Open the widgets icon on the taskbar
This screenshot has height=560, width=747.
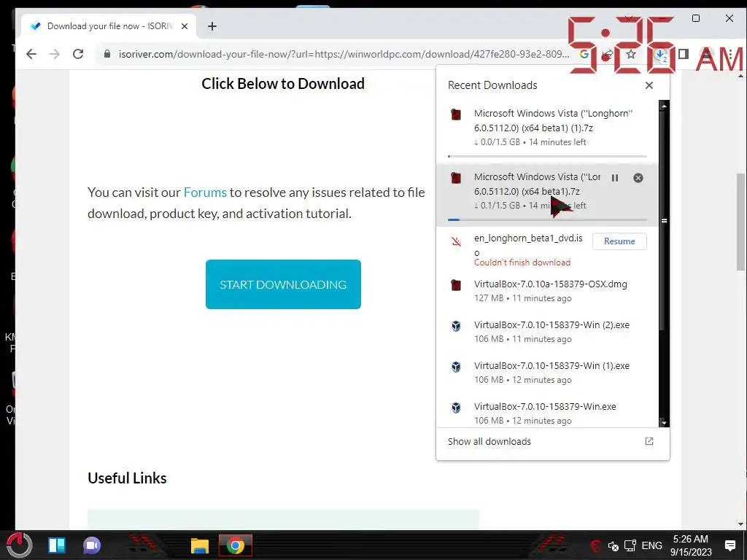(57, 545)
